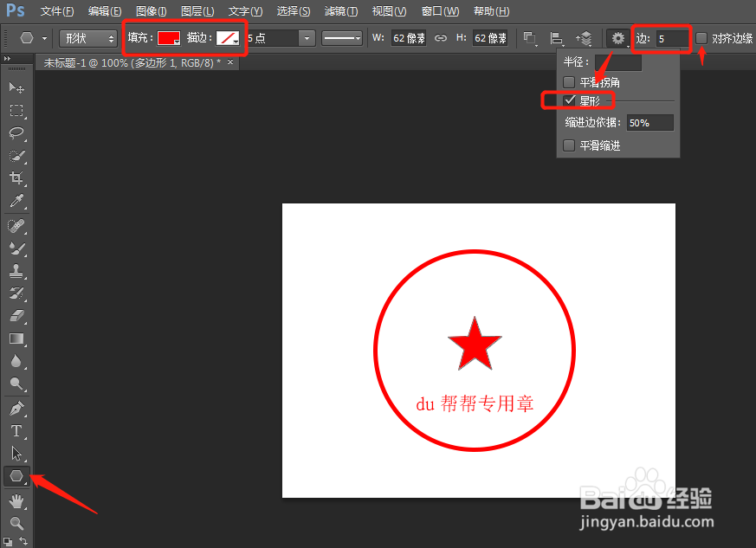Open the 文件(F) menu
Image resolution: width=756 pixels, height=548 pixels.
(x=57, y=11)
